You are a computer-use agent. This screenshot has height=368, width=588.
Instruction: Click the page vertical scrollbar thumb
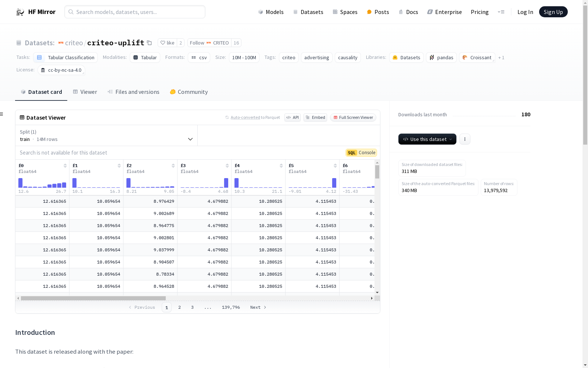585,75
